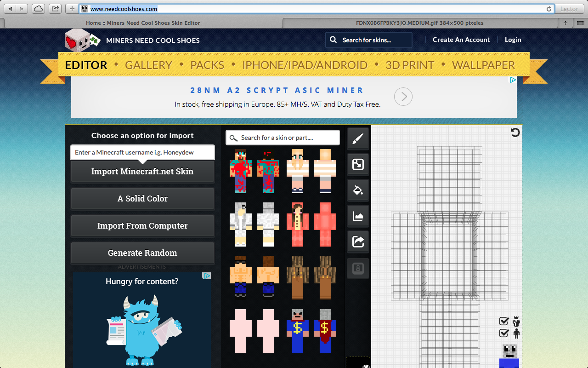
Task: Click AdChoices icon on Hungry for content ad
Action: (207, 276)
